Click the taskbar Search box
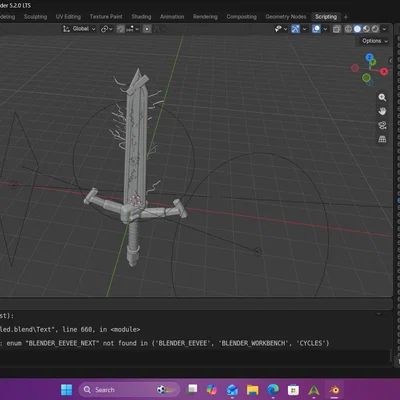Screen dimensions: 400x400 [129, 390]
